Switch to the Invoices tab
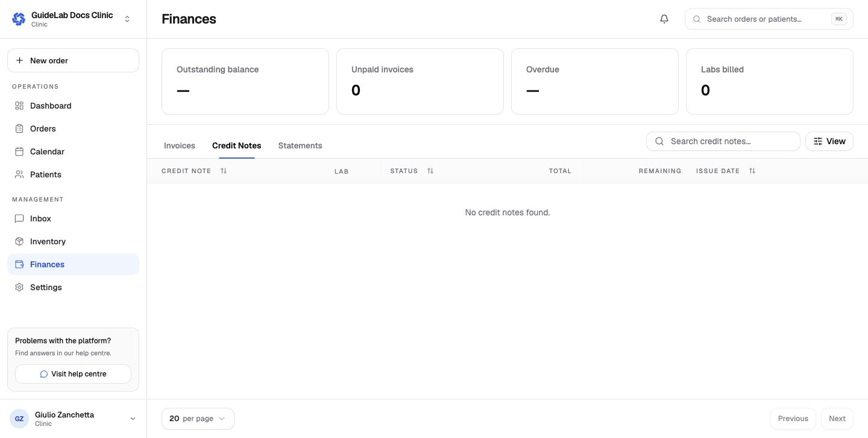This screenshot has width=868, height=438. pos(180,145)
